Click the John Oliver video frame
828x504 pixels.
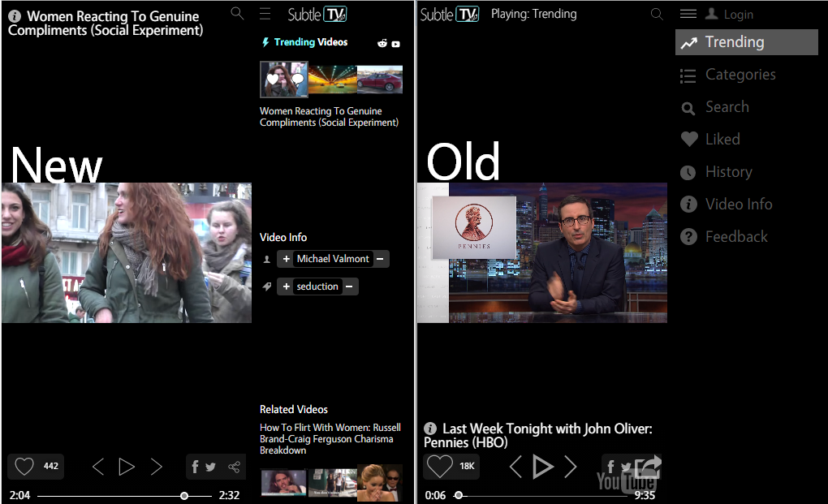pos(542,252)
